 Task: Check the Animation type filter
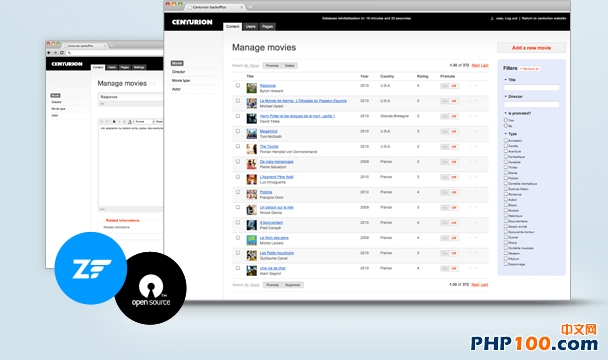pos(506,140)
